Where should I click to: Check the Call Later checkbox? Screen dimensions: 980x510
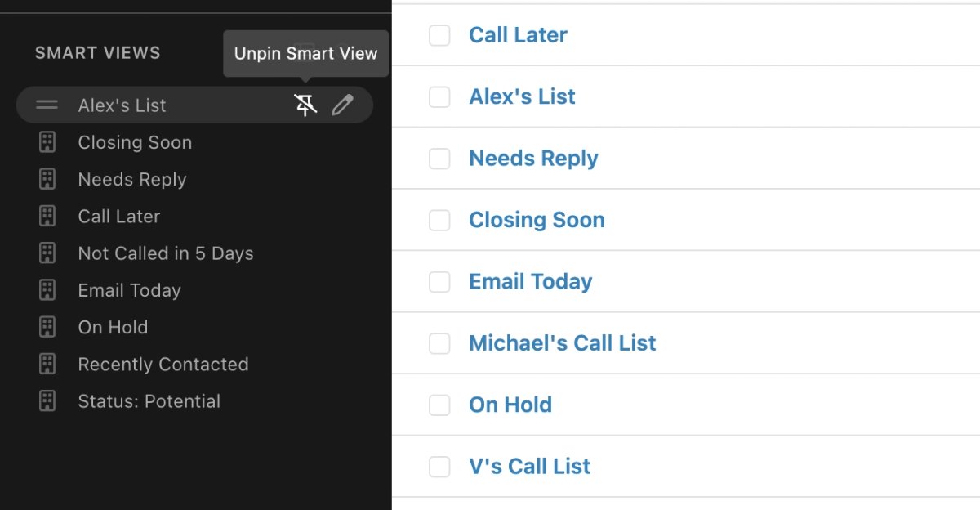coord(439,35)
